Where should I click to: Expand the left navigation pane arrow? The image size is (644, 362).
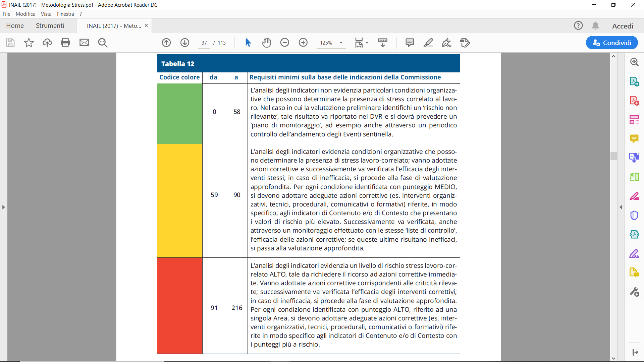[4, 207]
